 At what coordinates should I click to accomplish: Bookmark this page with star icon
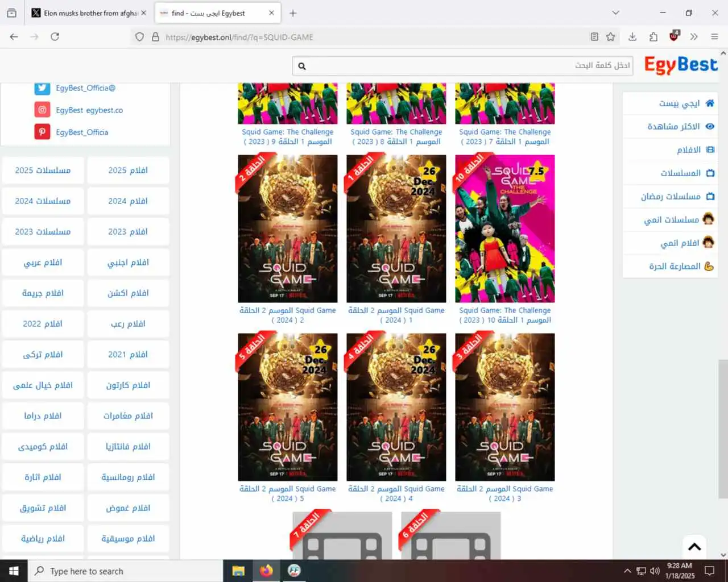(x=611, y=37)
